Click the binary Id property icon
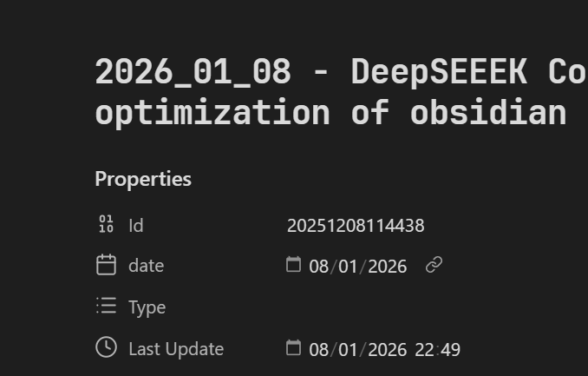Image resolution: width=588 pixels, height=376 pixels. (x=106, y=225)
